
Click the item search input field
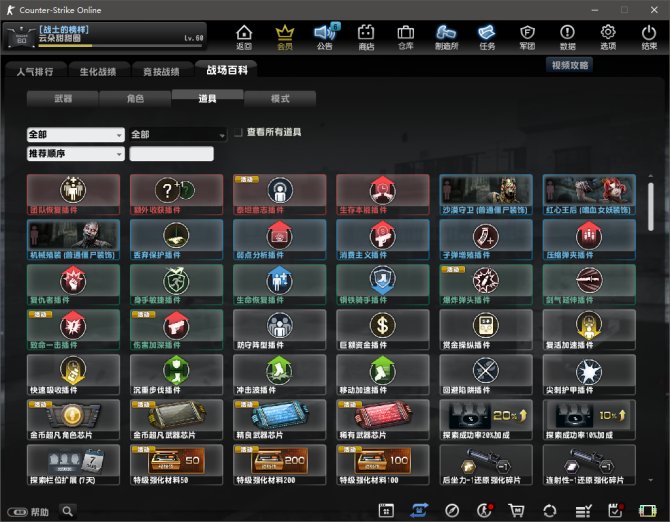[x=171, y=154]
